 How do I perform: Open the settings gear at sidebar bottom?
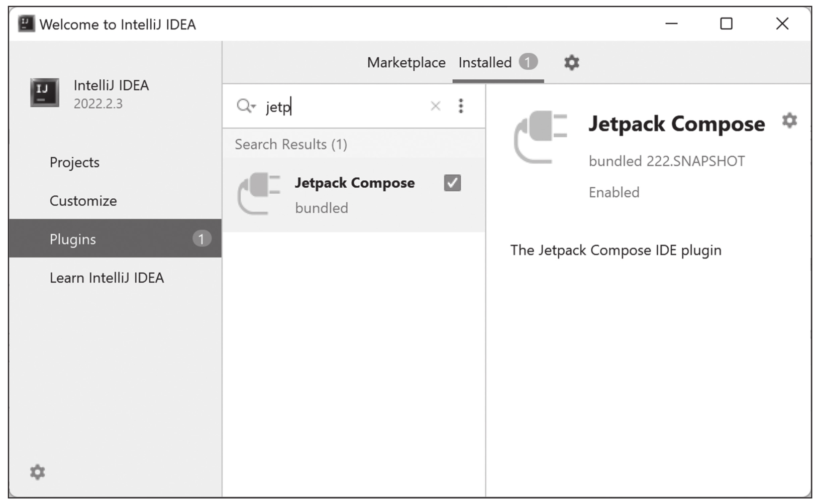click(x=37, y=472)
